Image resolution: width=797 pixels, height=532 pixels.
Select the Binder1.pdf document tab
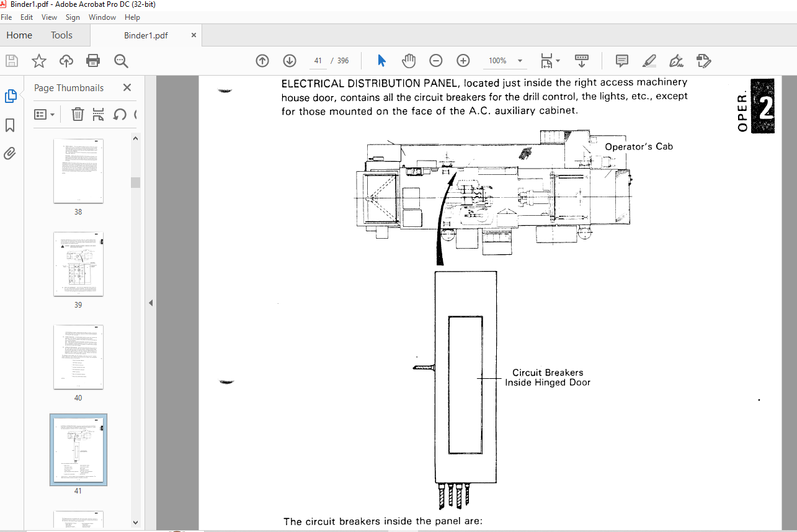point(146,35)
